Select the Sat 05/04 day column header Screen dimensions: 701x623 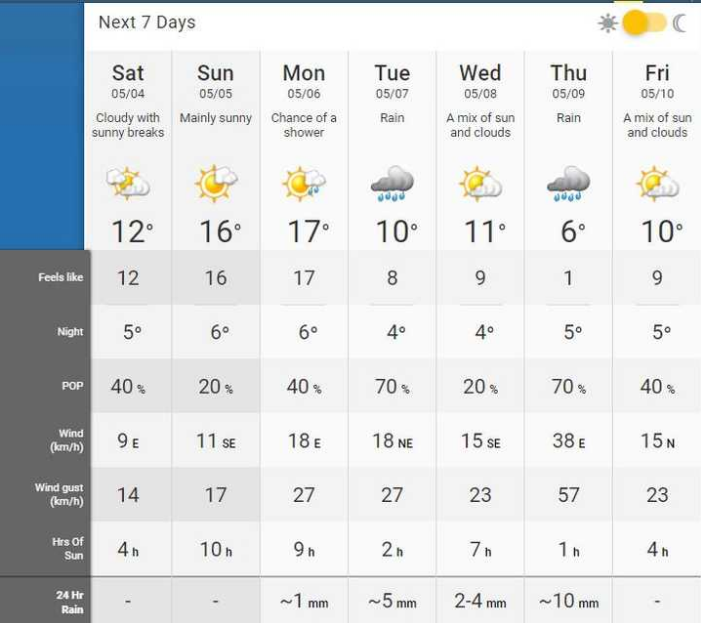[x=128, y=80]
